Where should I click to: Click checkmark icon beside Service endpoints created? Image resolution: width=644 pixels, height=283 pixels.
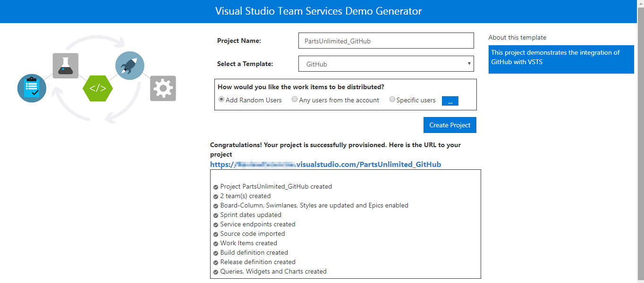216,225
